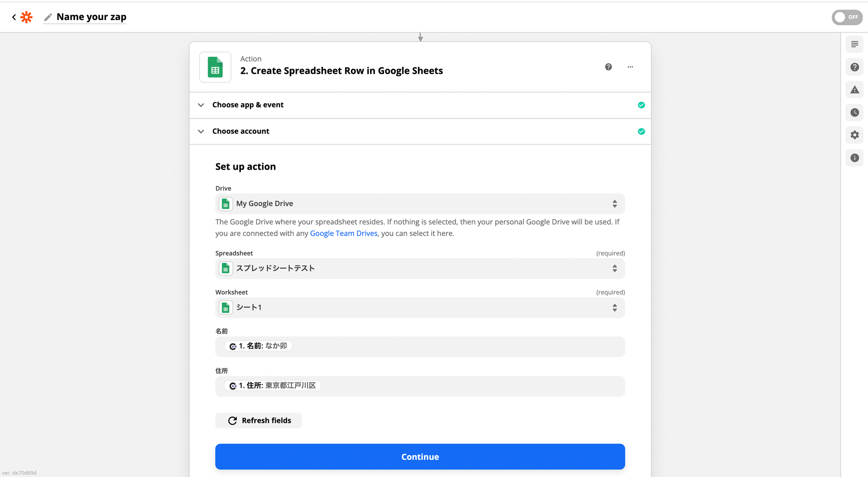Open the info details icon in sidebar
Image resolution: width=868 pixels, height=477 pixels.
coord(855,158)
